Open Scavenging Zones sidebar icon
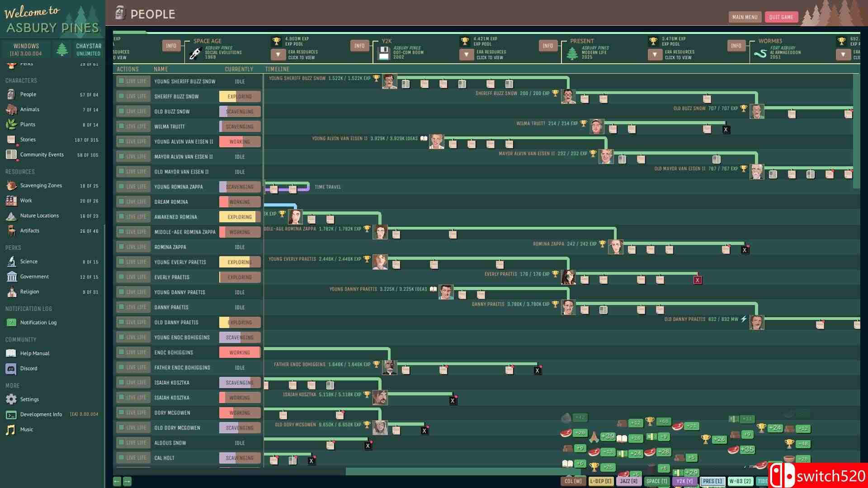Image resolution: width=868 pixels, height=488 pixels. coord(11,185)
